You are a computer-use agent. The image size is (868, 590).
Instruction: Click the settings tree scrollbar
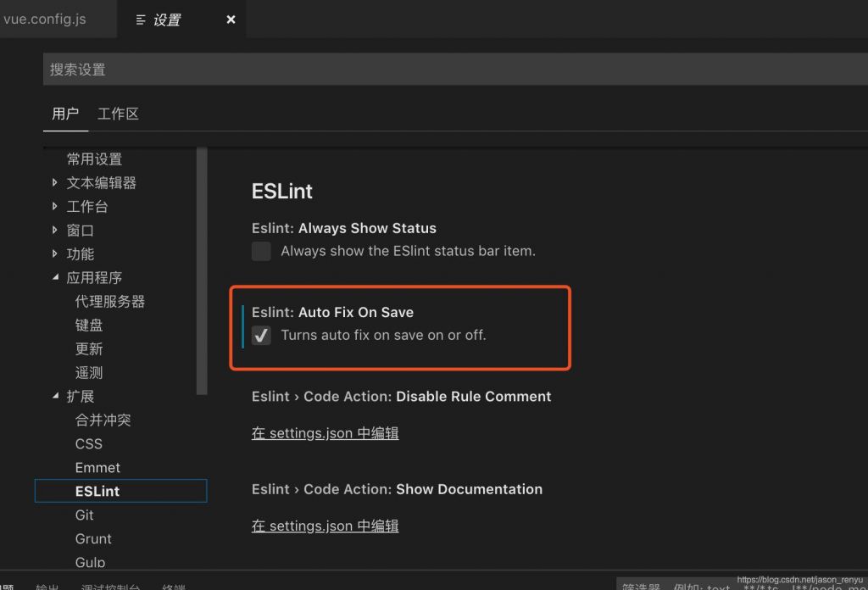point(202,271)
